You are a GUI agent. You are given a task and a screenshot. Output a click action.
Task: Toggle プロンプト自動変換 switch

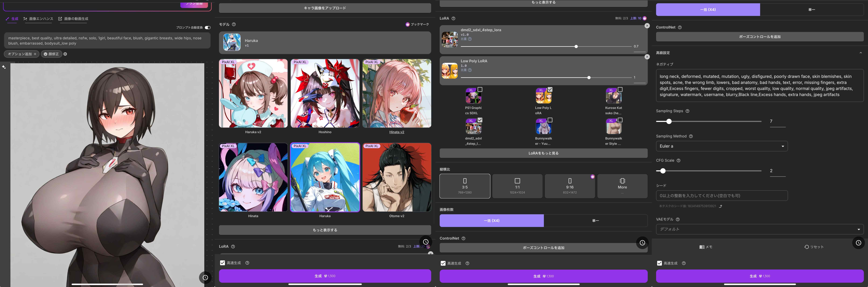click(x=208, y=28)
